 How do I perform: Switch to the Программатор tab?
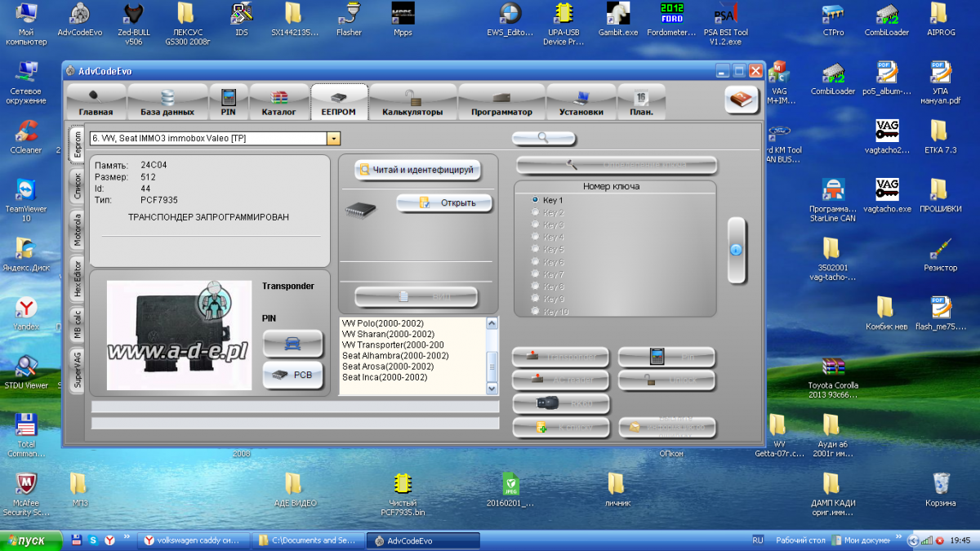coord(501,102)
